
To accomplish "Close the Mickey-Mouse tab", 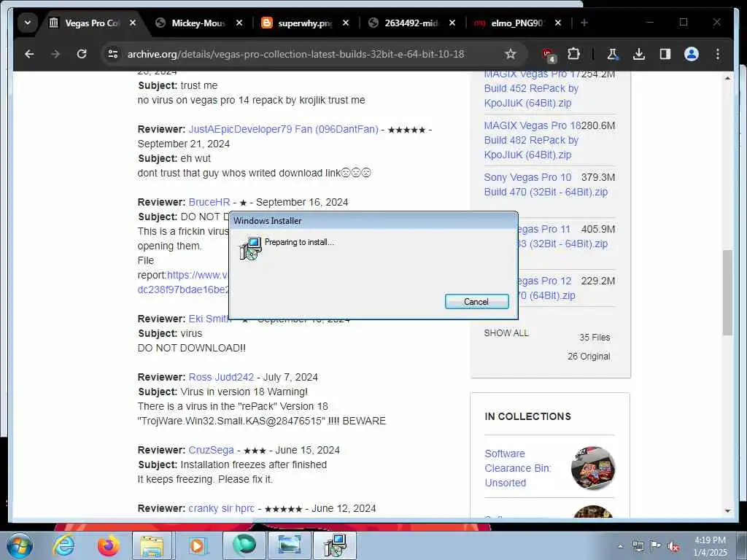I will tap(239, 23).
